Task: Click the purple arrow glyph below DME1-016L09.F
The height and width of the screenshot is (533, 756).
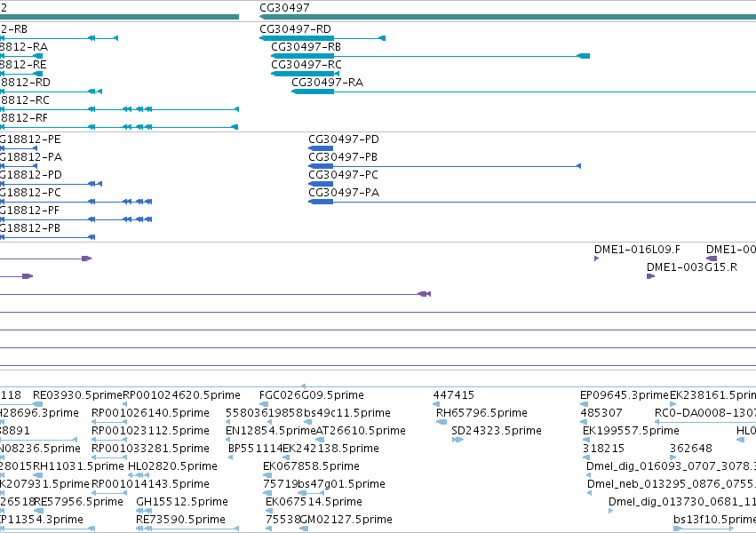Action: click(596, 259)
